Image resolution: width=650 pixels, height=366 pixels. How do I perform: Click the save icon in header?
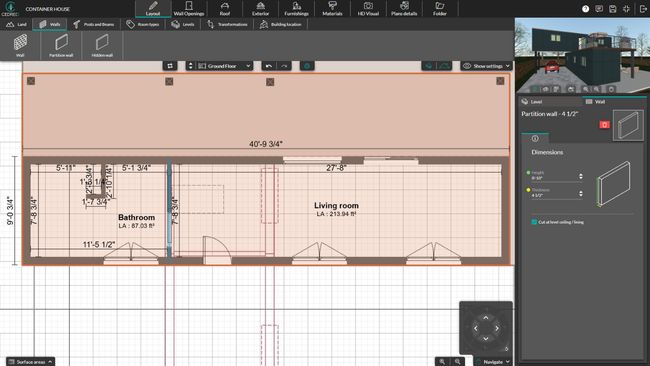613,9
